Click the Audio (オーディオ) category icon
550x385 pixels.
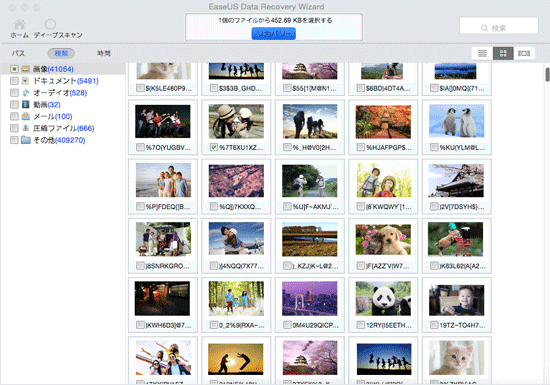(x=25, y=93)
